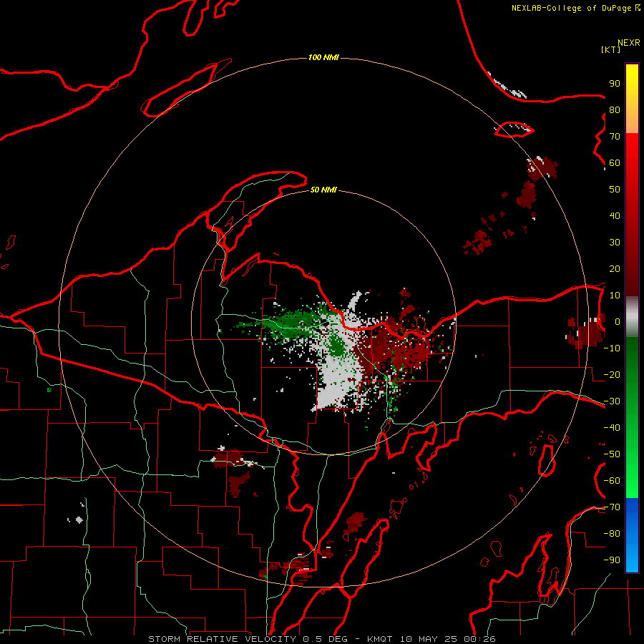
Task: Click the yellow top segment of the color bar
Action: [x=632, y=99]
